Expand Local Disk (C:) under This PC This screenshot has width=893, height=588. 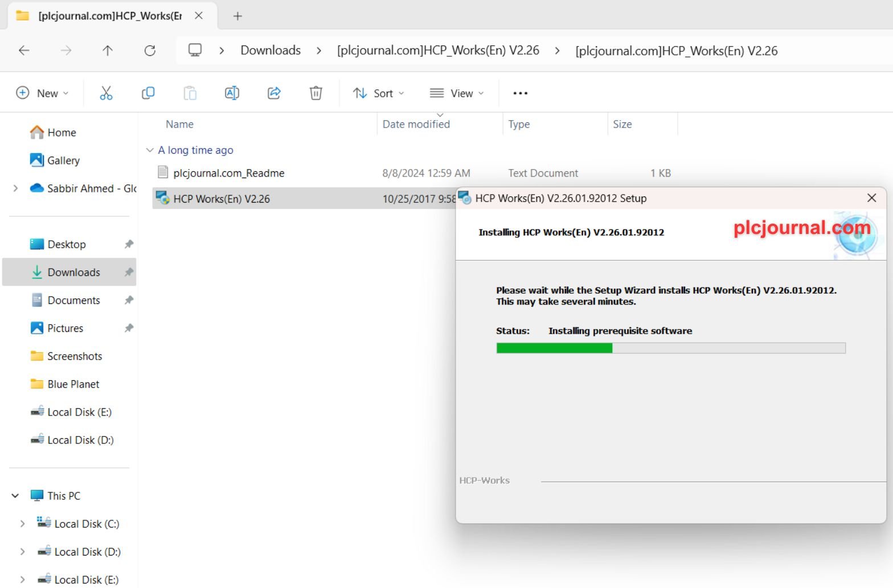pyautogui.click(x=22, y=524)
